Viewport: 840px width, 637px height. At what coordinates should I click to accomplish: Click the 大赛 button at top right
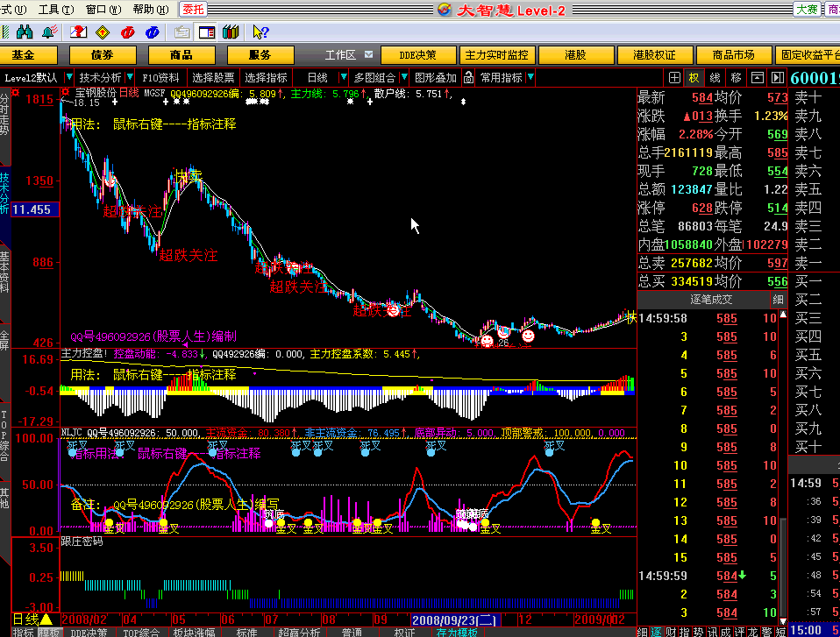(x=807, y=9)
